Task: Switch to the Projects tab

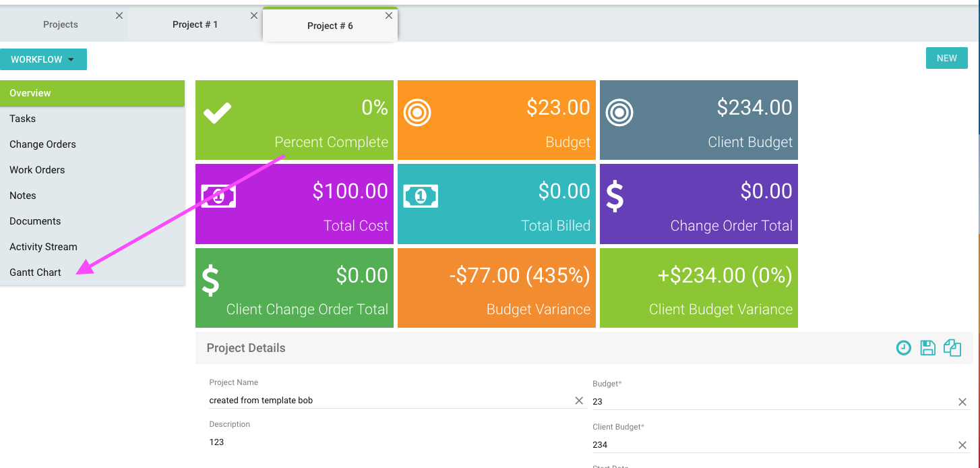Action: pos(61,24)
